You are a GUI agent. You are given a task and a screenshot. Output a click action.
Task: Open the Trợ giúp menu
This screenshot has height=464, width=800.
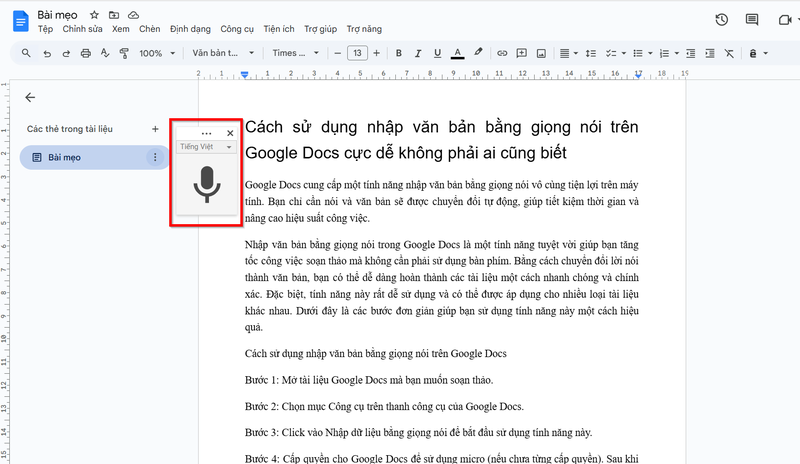click(320, 29)
